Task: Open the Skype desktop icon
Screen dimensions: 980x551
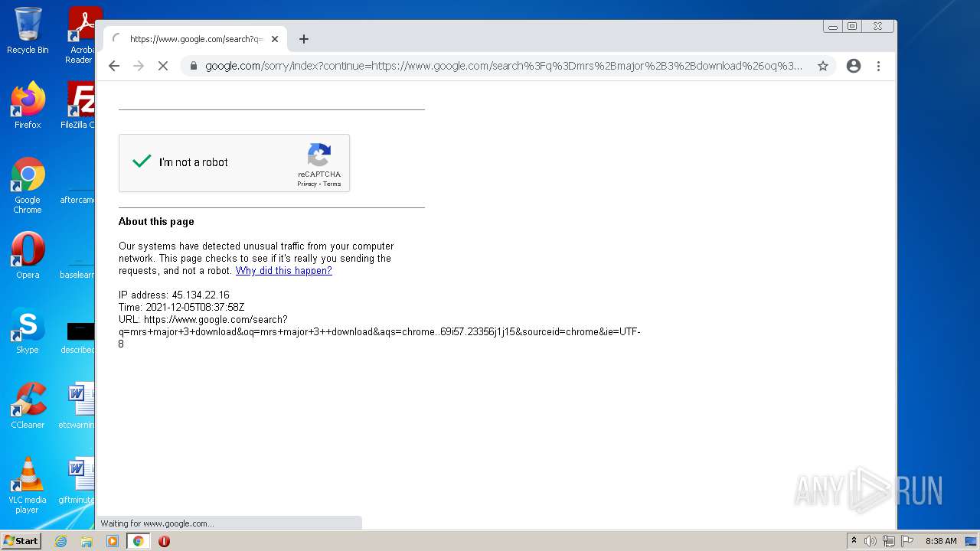Action: 28,331
